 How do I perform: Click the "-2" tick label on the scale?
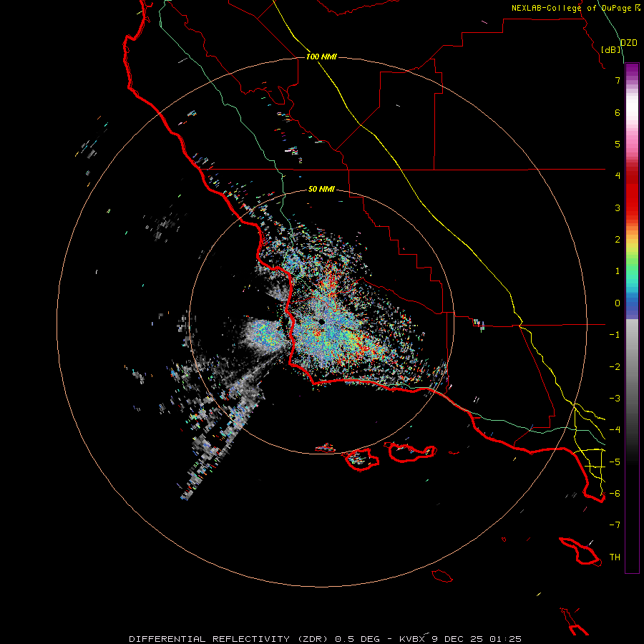(x=615, y=367)
